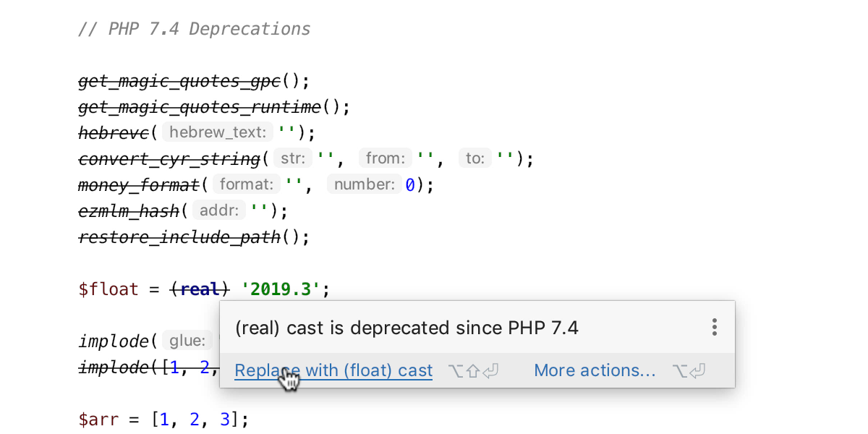Click the hebrew_text parameter hint chip
The image size is (868, 434).
point(217,132)
